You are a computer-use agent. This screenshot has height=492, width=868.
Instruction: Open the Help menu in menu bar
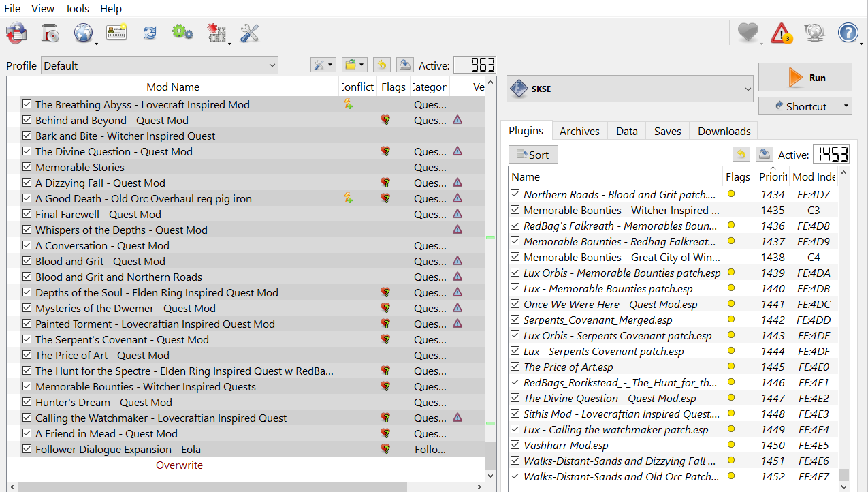pos(111,9)
